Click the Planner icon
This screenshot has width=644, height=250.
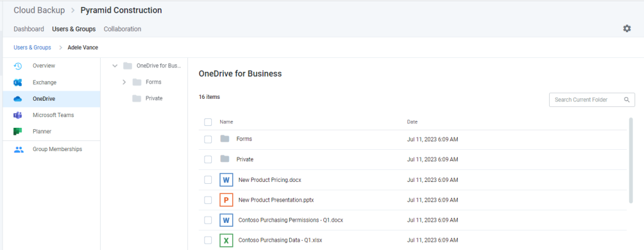(18, 132)
